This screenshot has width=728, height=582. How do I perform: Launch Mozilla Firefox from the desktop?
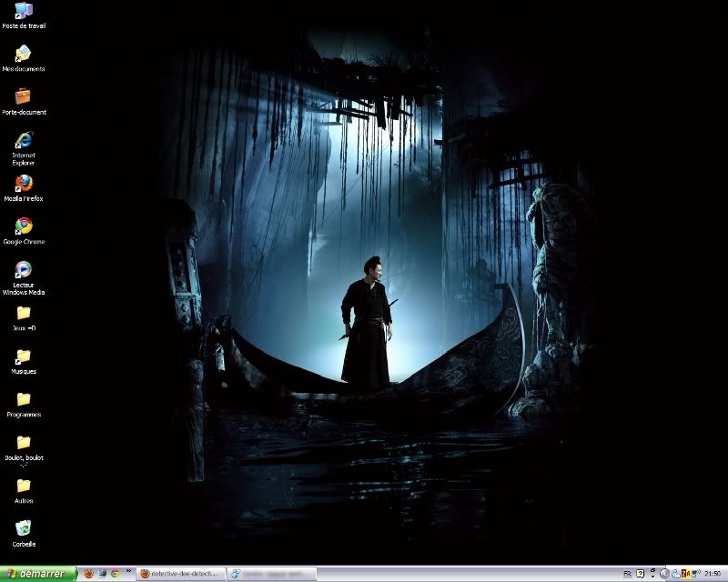click(24, 188)
